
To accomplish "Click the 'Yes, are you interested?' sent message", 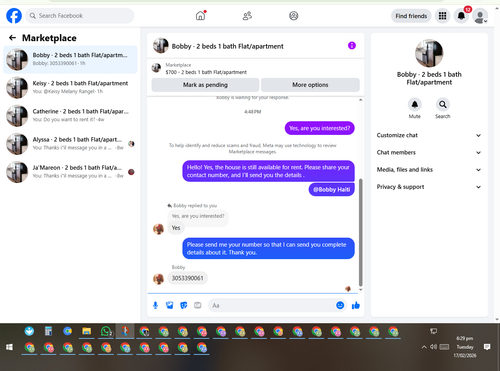I will pyautogui.click(x=320, y=128).
